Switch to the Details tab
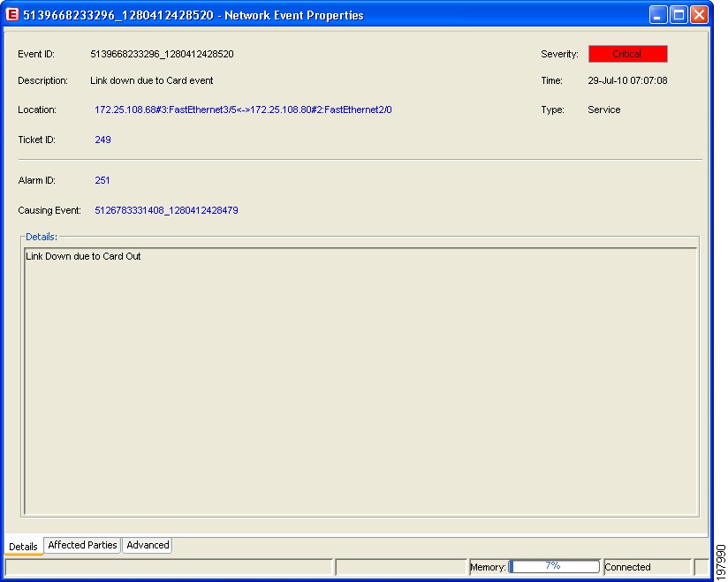This screenshot has height=582, width=728. pos(23,547)
